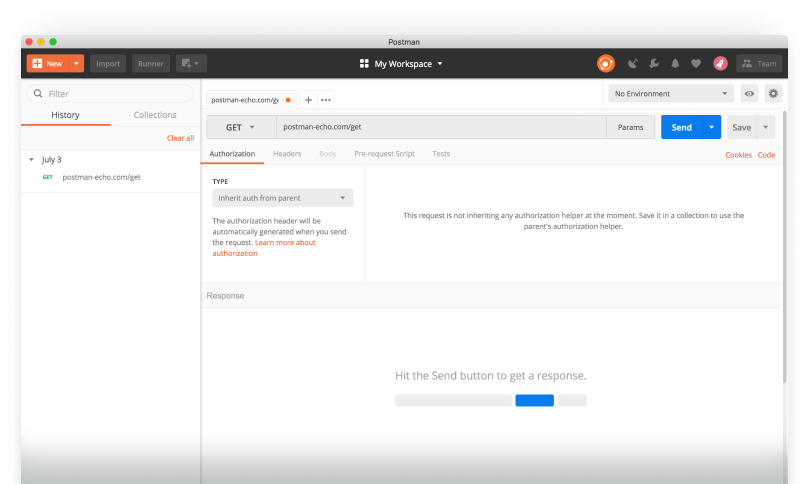The height and width of the screenshot is (484, 810).
Task: Click the Import button
Action: (108, 64)
